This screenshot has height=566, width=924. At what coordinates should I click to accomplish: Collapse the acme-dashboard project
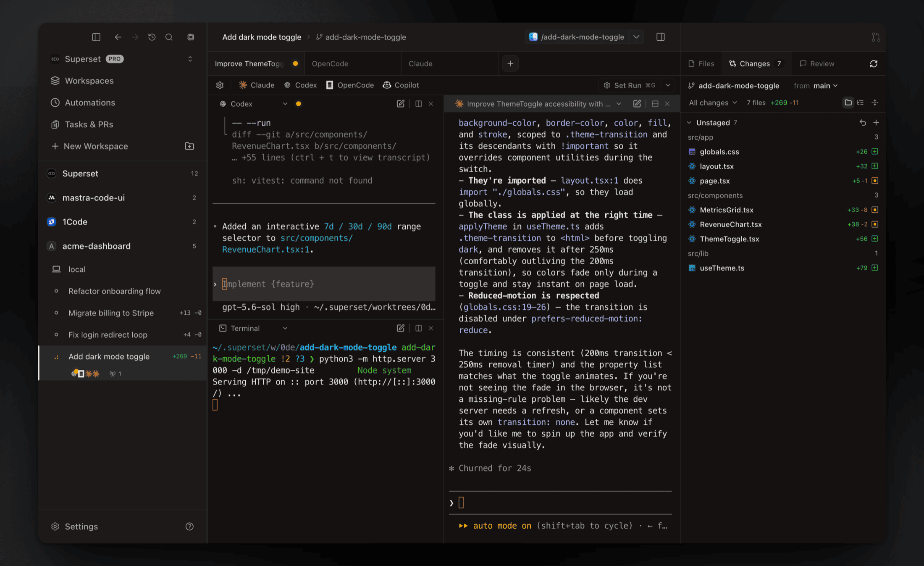(122, 246)
